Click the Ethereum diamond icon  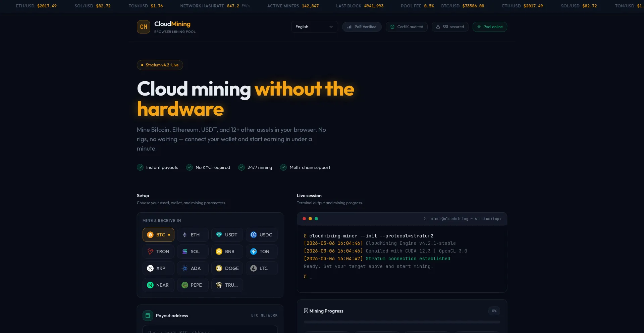(x=185, y=235)
